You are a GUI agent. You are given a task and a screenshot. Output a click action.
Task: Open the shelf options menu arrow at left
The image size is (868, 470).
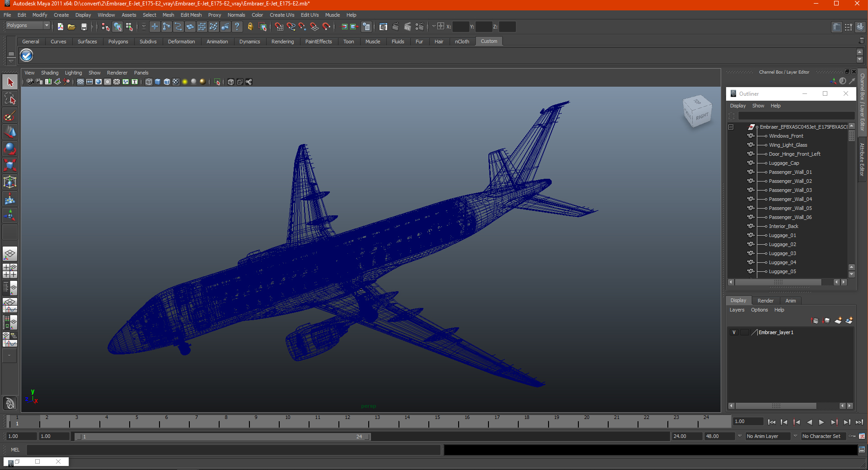click(11, 61)
